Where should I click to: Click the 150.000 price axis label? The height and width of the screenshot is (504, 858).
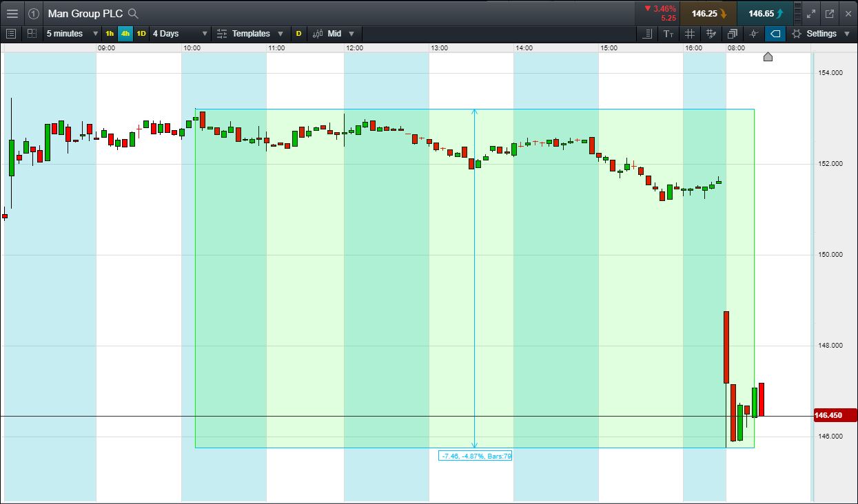pos(829,255)
